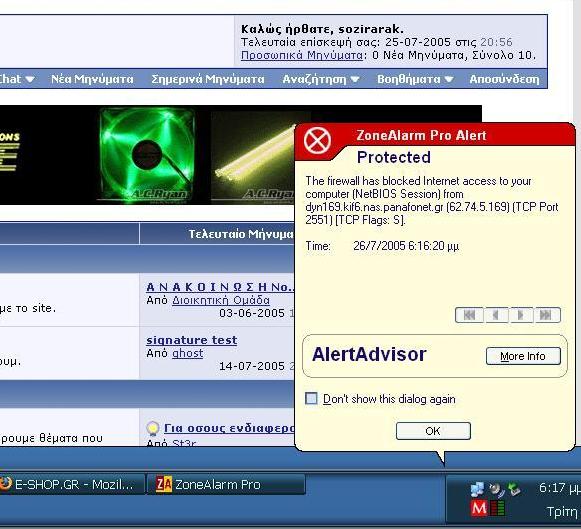Screen dimensions: 581x529
Task: Open Σημερινά Μηνύματα in navbar
Action: [x=208, y=79]
